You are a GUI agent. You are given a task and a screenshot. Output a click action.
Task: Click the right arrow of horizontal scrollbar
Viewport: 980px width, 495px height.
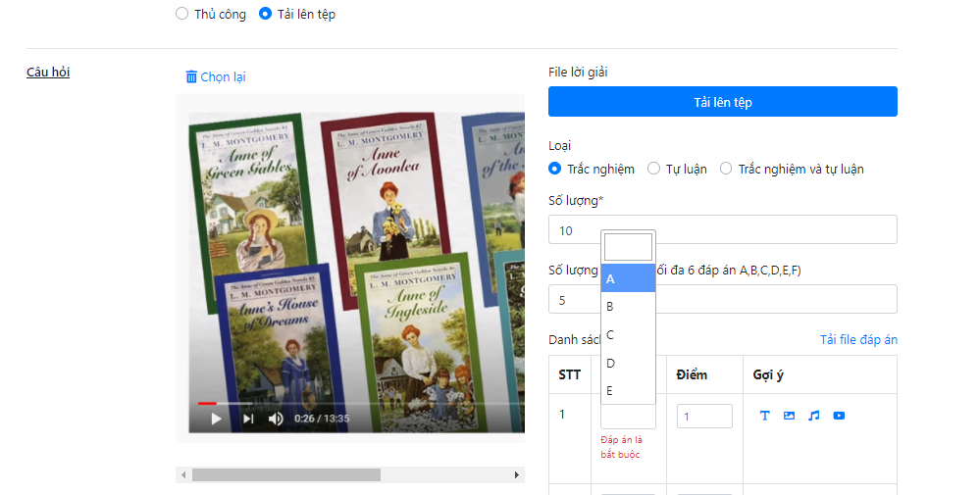pyautogui.click(x=516, y=475)
